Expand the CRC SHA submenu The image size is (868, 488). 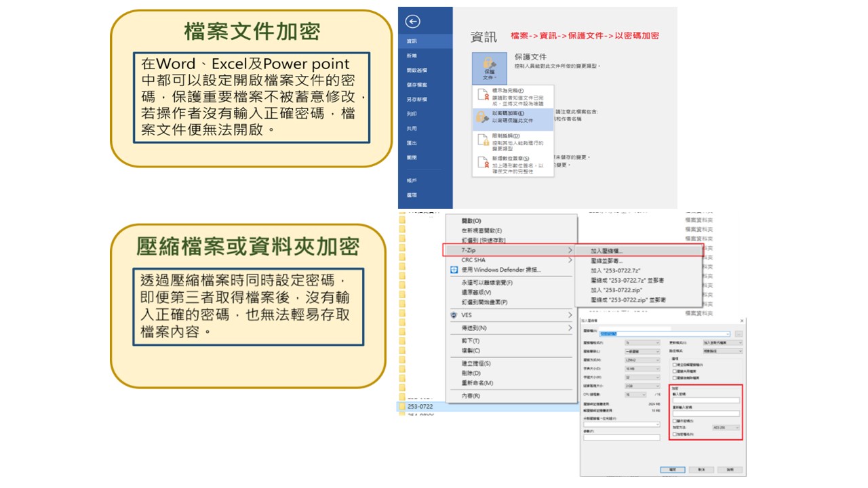[570, 260]
